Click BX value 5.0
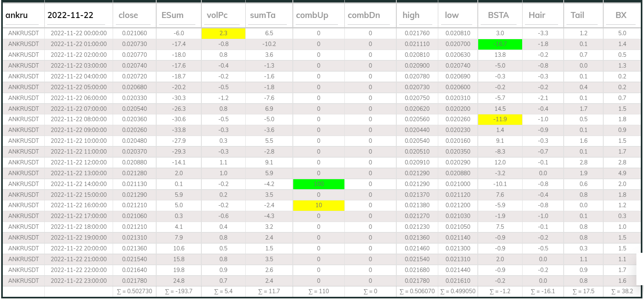The height and width of the screenshot is (300, 644). click(622, 33)
